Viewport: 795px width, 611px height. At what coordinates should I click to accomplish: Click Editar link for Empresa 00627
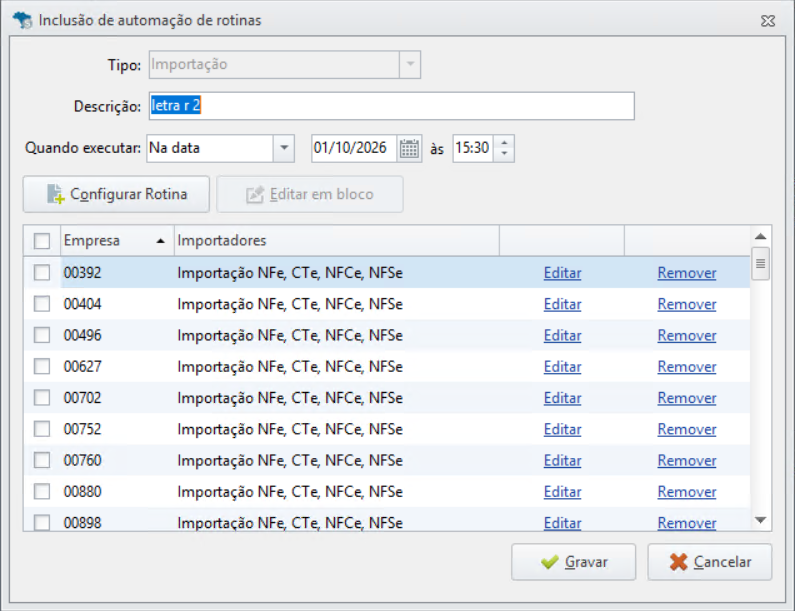[x=562, y=367]
